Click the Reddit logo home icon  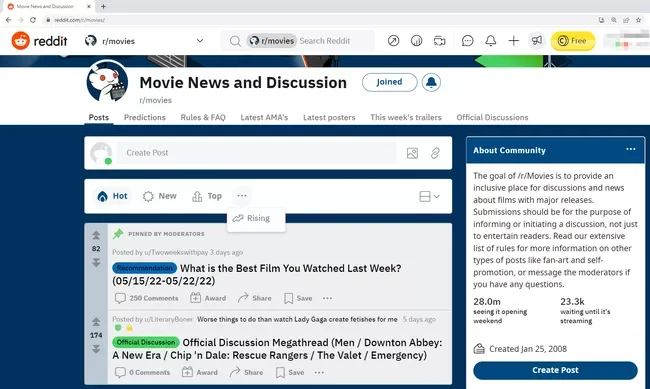[20, 41]
